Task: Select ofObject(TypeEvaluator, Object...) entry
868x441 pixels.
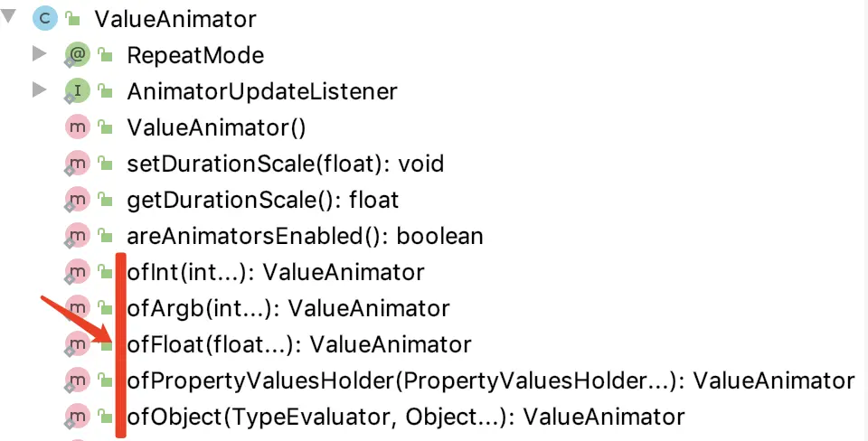Action: (x=406, y=417)
